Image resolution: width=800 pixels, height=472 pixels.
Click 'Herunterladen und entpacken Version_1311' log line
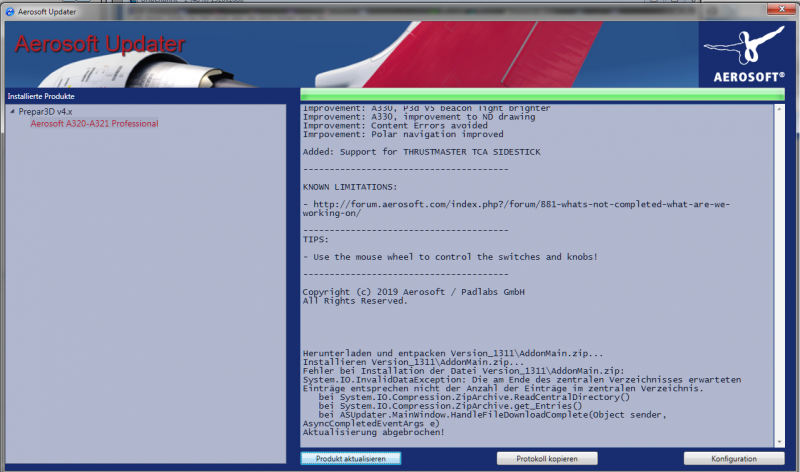point(453,353)
